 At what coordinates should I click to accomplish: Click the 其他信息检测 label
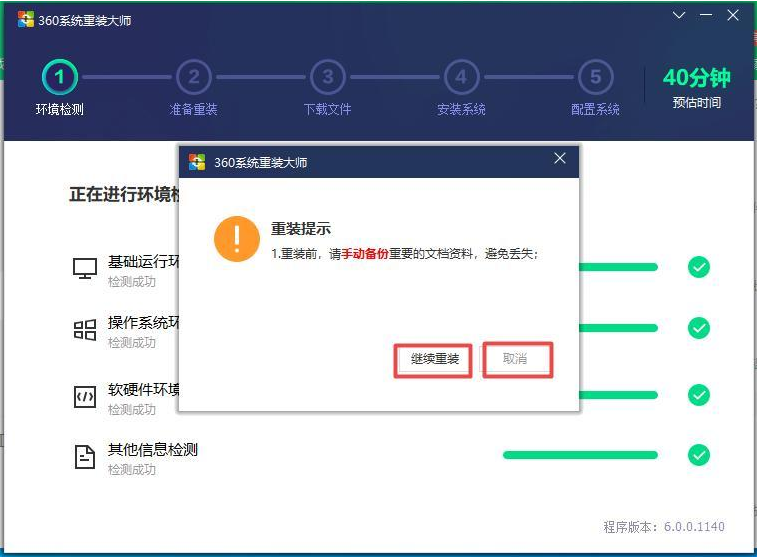coord(153,449)
